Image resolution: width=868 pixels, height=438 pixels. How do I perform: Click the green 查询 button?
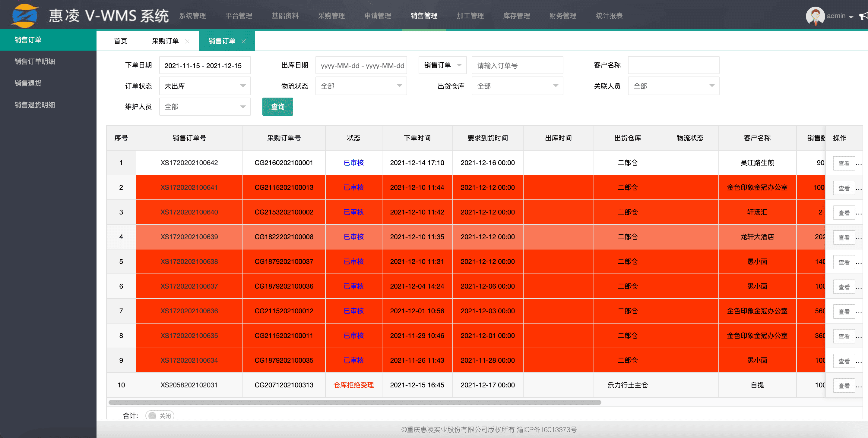tap(277, 106)
